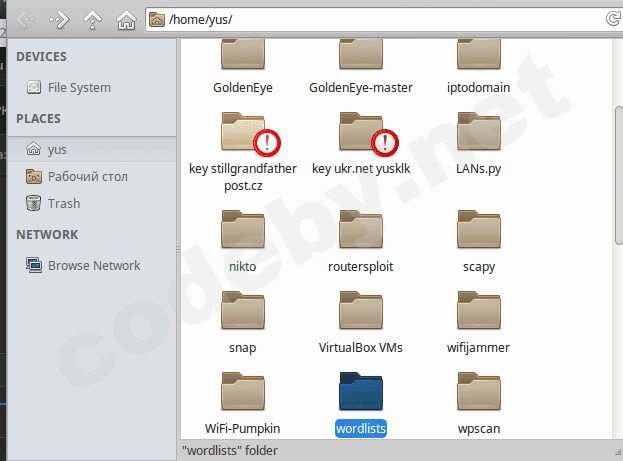Viewport: 623px width, 461px height.
Task: Click the DEVICES section header
Action: [x=41, y=56]
